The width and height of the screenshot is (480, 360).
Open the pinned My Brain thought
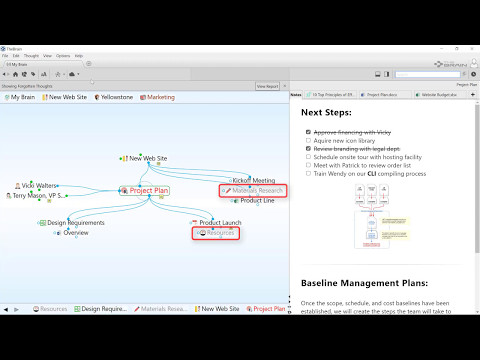coord(20,97)
